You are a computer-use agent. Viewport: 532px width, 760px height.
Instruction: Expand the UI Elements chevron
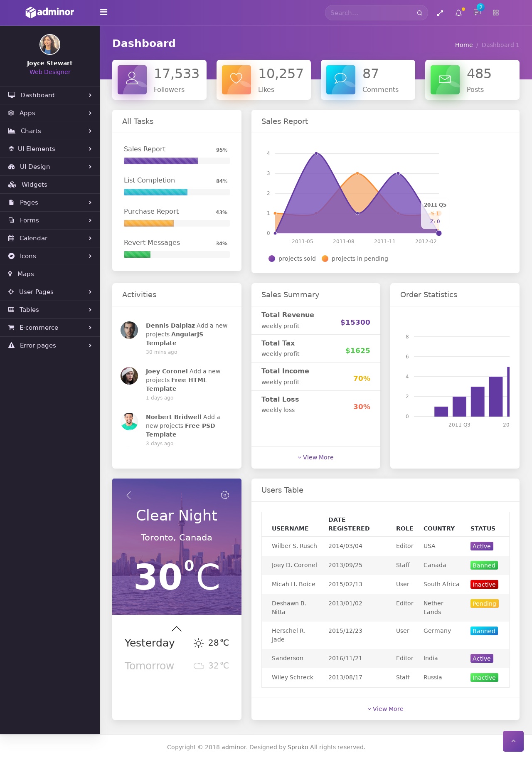coord(90,149)
